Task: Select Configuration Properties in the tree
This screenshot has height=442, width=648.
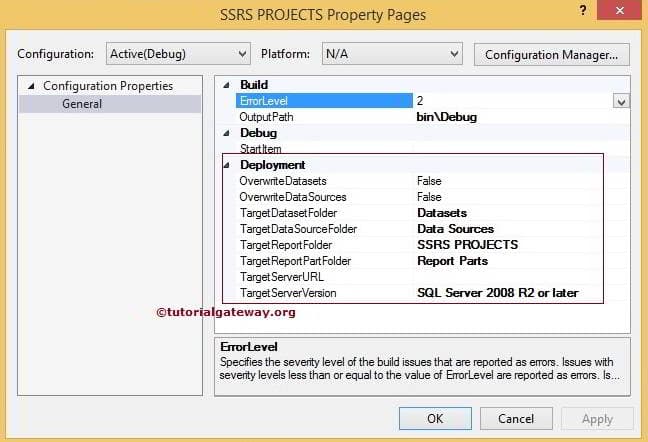Action: 108,86
